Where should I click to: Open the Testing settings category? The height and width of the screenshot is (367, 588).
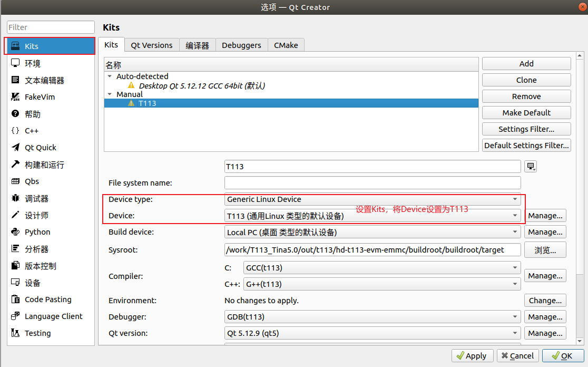click(x=51, y=333)
